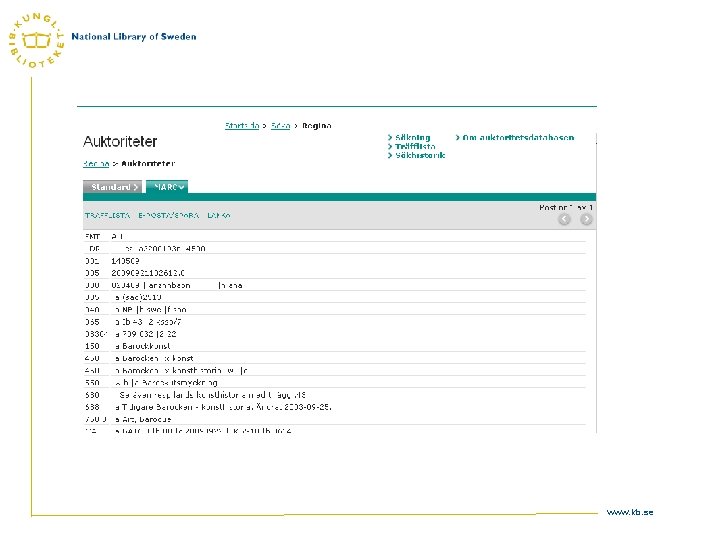The height and width of the screenshot is (540, 720).
Task: Click the National Library of Sweden title
Action: point(134,37)
